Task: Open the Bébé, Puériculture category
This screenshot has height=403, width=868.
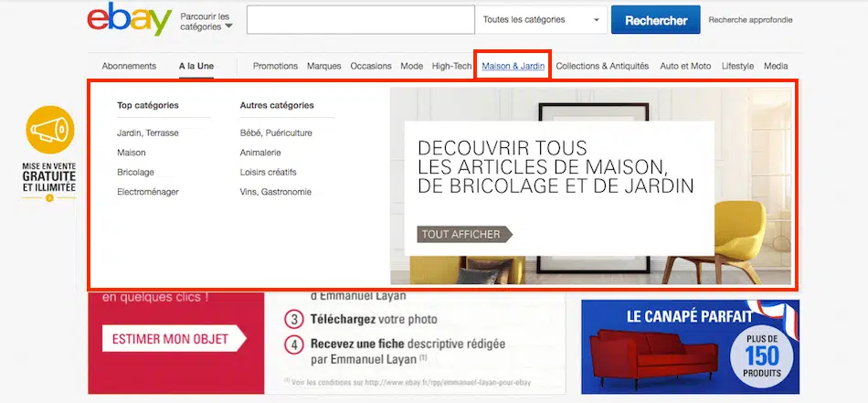Action: coord(276,133)
